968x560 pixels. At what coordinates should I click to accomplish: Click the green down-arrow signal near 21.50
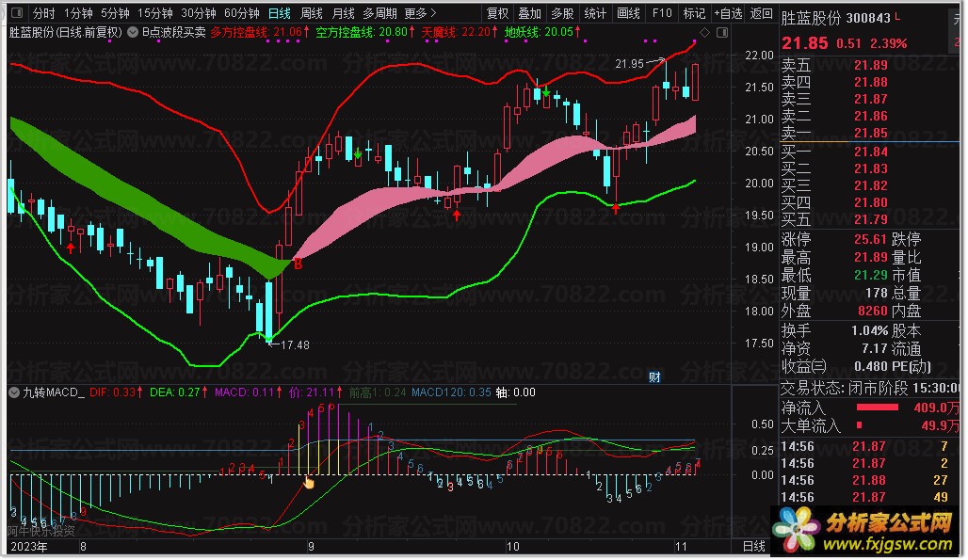[x=546, y=92]
